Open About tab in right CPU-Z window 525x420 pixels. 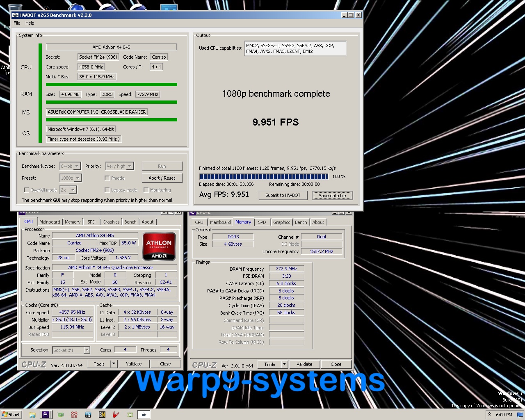coord(318,222)
